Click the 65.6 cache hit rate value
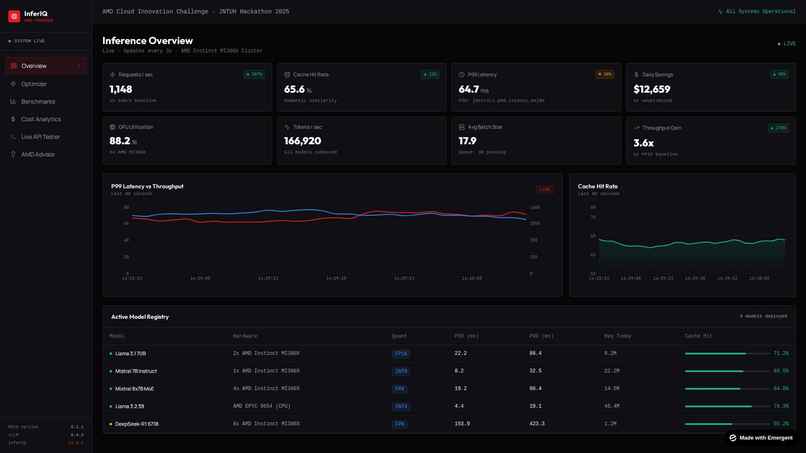The height and width of the screenshot is (453, 806). point(295,89)
